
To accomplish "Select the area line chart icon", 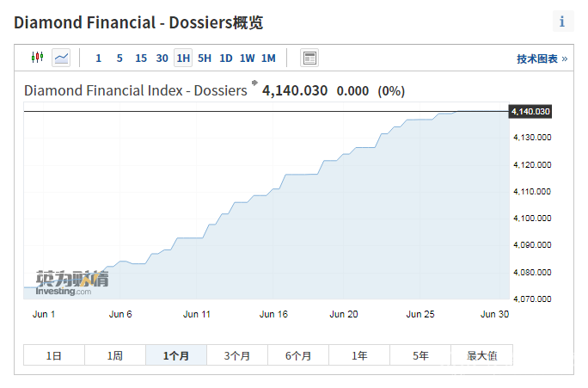I will tap(61, 58).
